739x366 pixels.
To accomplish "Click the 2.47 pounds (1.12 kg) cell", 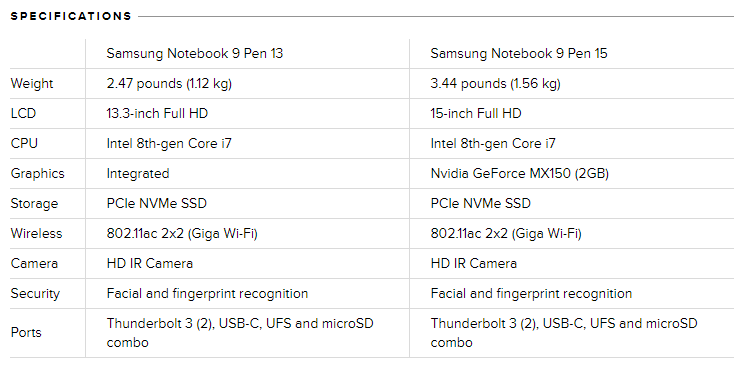I will pyautogui.click(x=169, y=84).
